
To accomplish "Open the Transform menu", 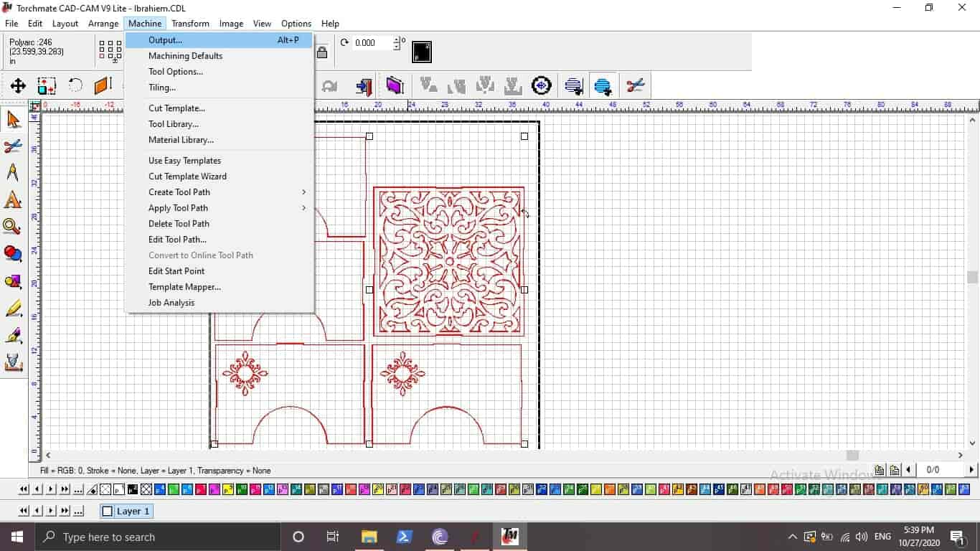I will point(190,24).
